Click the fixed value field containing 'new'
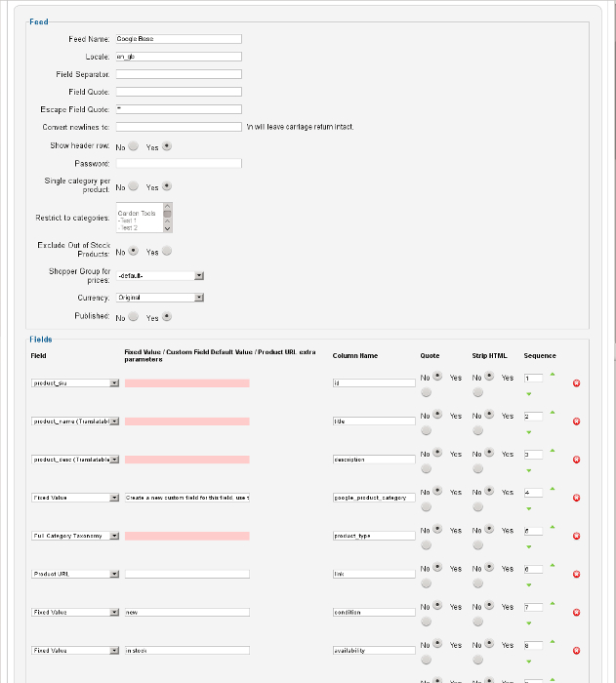616x683 pixels. coord(187,613)
